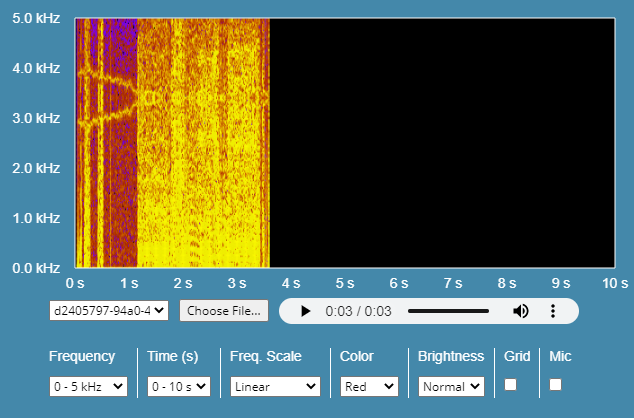Viewport: 634px width, 420px height.
Task: Click the Choose File... button
Action: tap(224, 310)
